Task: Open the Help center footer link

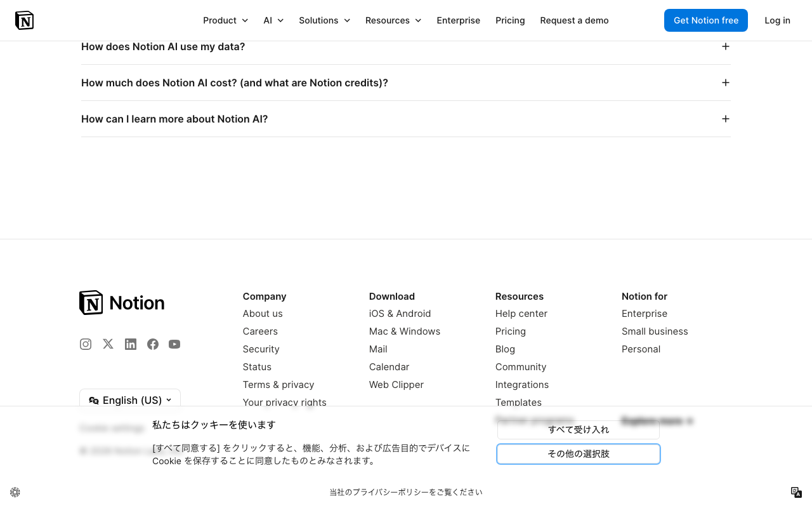Action: tap(521, 314)
